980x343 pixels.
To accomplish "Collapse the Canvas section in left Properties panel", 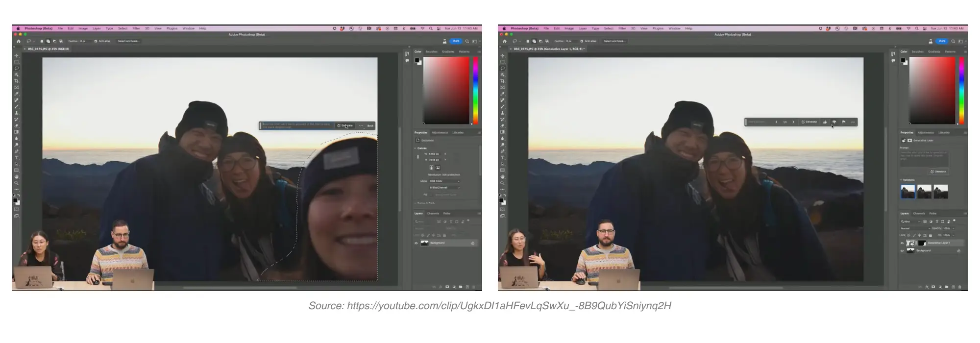I will [416, 148].
